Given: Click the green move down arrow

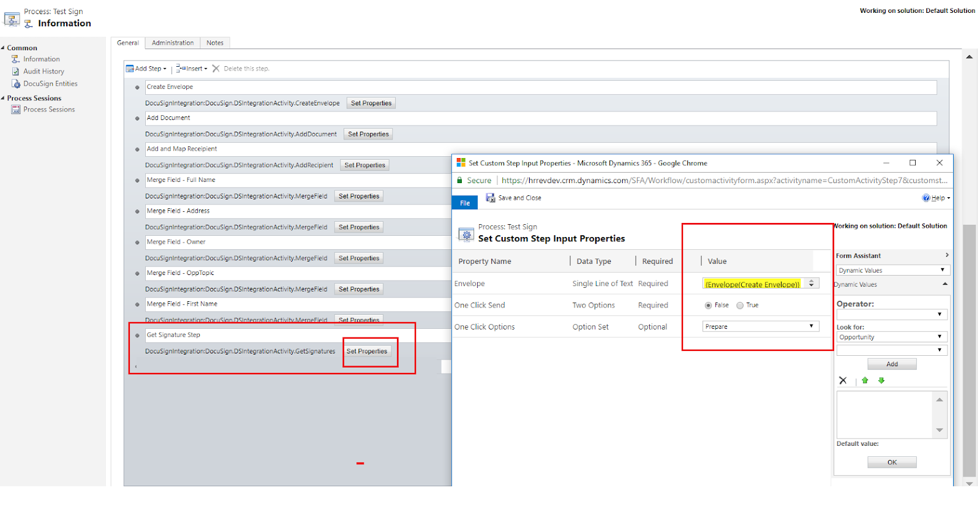Looking at the screenshot, I should (x=881, y=380).
